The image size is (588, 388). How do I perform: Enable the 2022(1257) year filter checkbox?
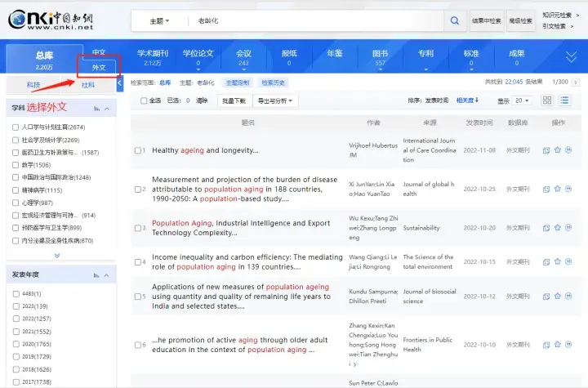click(x=16, y=318)
